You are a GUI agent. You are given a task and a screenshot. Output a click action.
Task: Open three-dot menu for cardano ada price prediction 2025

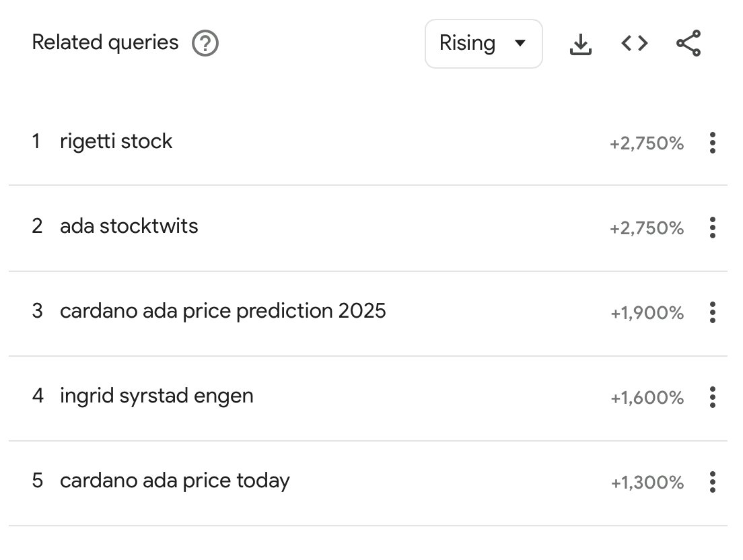coord(712,312)
